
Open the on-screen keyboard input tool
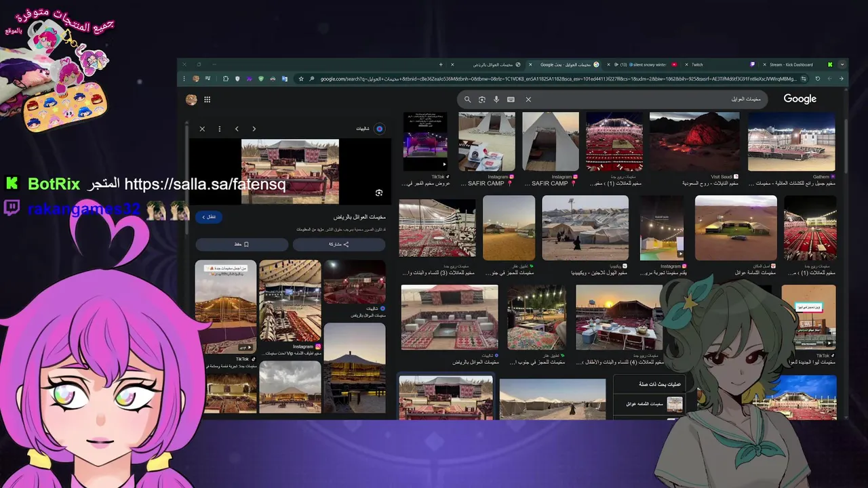[511, 100]
